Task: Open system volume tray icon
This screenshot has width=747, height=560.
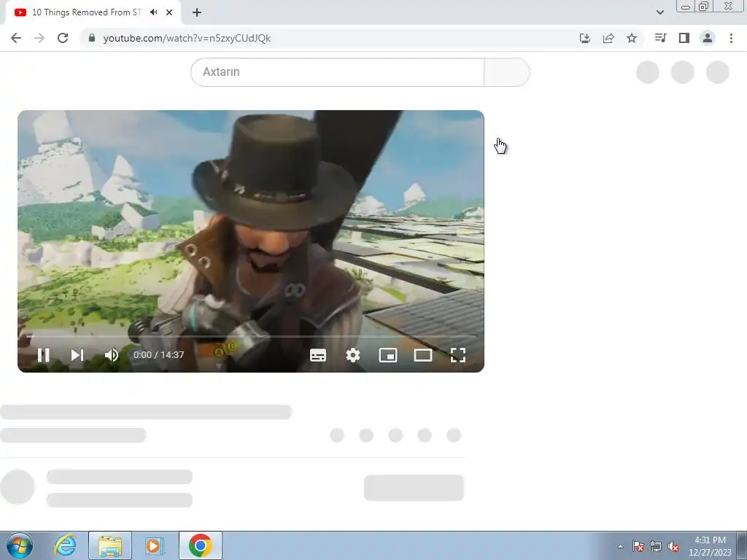Action: tap(673, 547)
